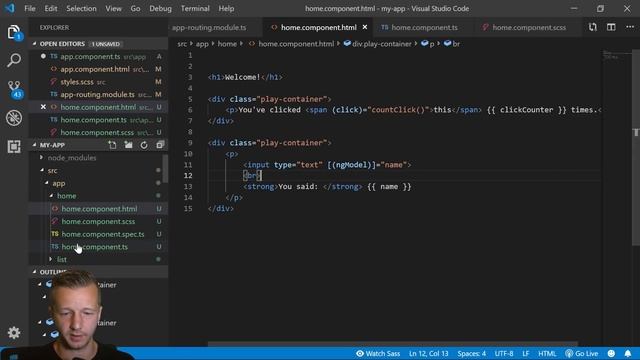Click the editor vertical scrollbar
The image size is (640, 360).
(x=636, y=147)
